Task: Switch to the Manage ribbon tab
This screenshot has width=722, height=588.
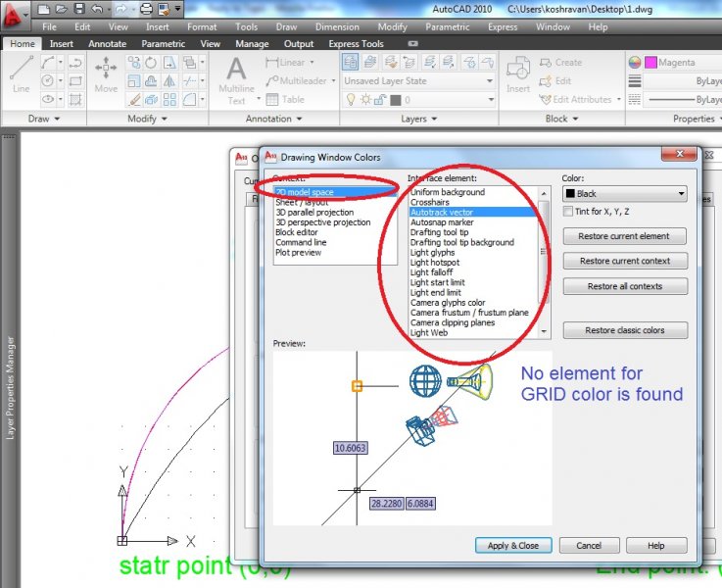Action: pos(252,44)
